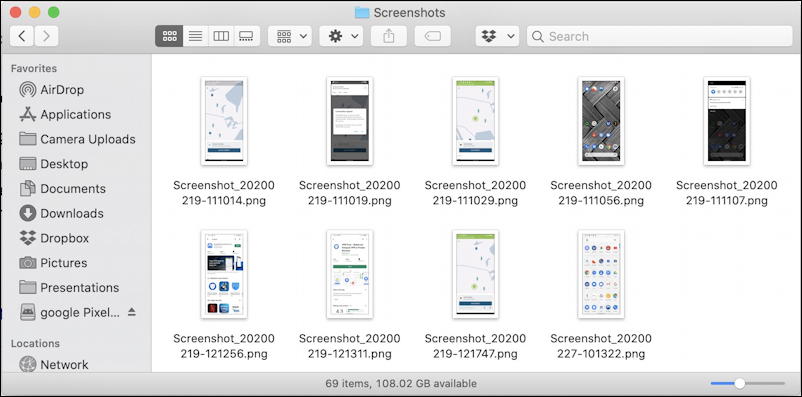802x397 pixels.
Task: Select Network under Locations
Action: [x=53, y=365]
